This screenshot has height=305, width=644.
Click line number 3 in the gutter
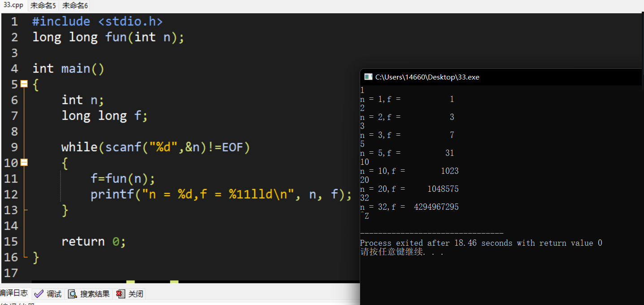[x=14, y=53]
